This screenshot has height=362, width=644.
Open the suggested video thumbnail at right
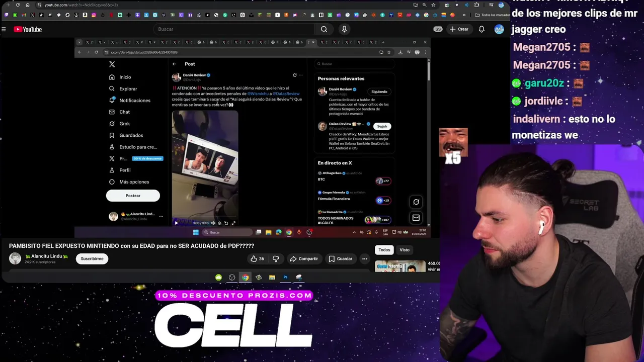400,266
